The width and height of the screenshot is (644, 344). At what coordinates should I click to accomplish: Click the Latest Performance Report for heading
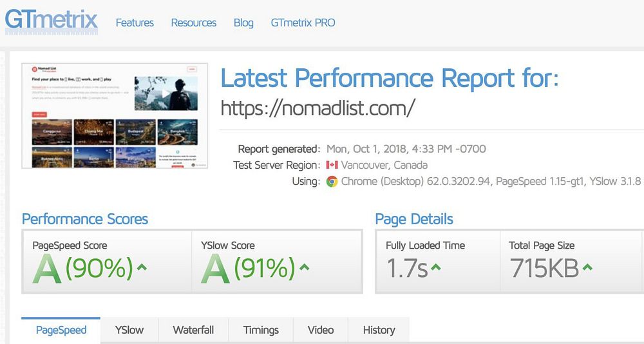pyautogui.click(x=390, y=78)
